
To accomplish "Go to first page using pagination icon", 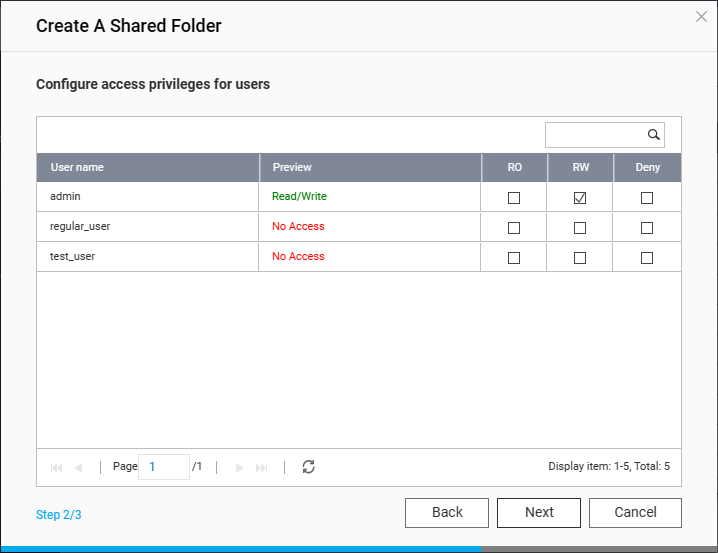I will [56, 467].
